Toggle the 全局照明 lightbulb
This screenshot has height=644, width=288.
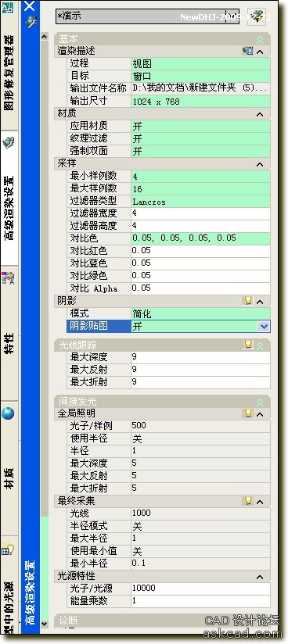pos(248,413)
